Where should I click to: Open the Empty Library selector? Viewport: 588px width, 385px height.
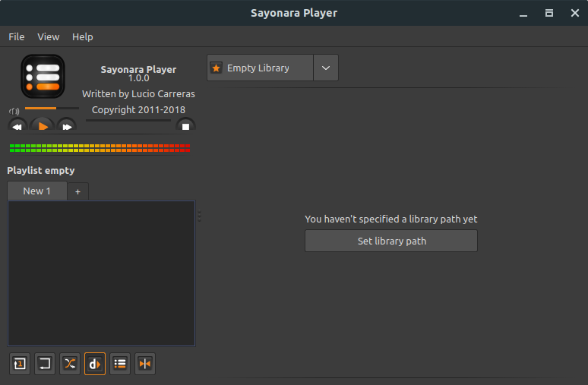260,68
